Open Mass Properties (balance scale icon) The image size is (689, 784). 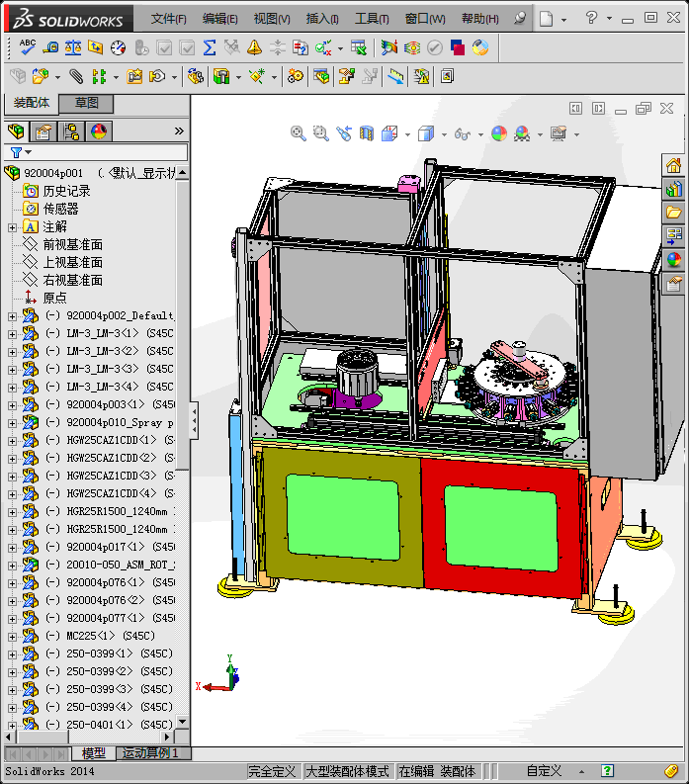73,47
